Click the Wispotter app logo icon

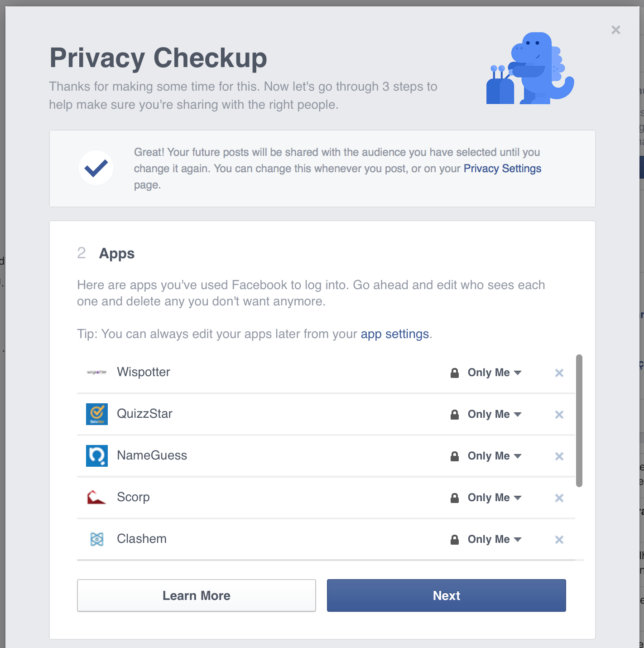point(96,372)
